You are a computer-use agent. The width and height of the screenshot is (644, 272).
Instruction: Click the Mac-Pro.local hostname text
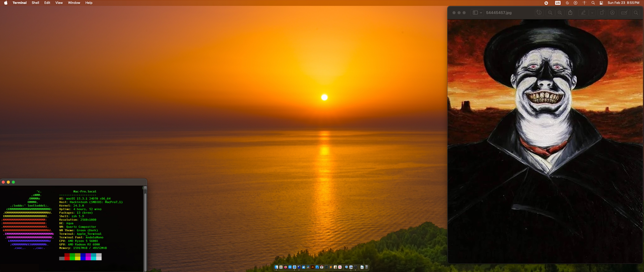tap(85, 192)
